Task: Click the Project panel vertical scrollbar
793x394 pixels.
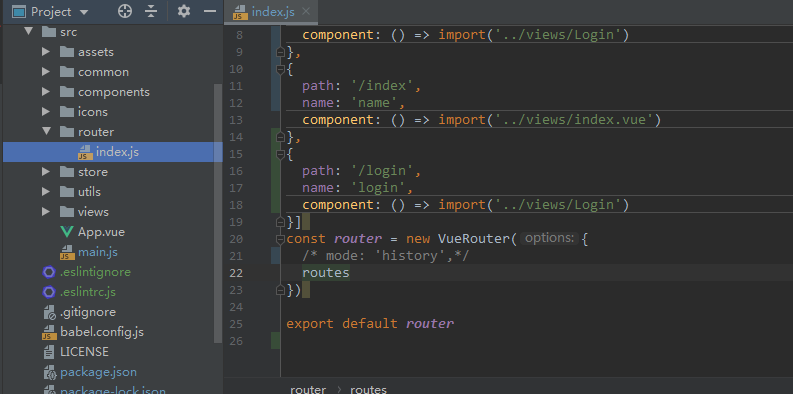Action: [218, 212]
